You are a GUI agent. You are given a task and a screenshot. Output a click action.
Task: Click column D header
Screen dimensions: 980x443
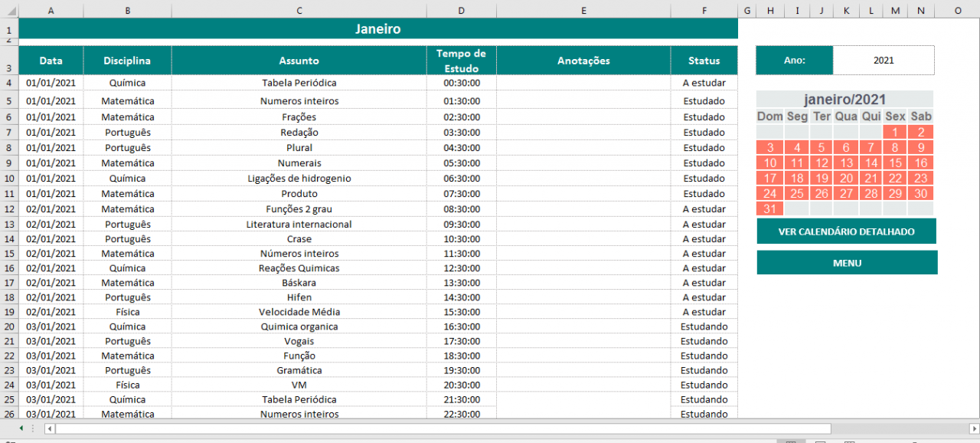(461, 10)
